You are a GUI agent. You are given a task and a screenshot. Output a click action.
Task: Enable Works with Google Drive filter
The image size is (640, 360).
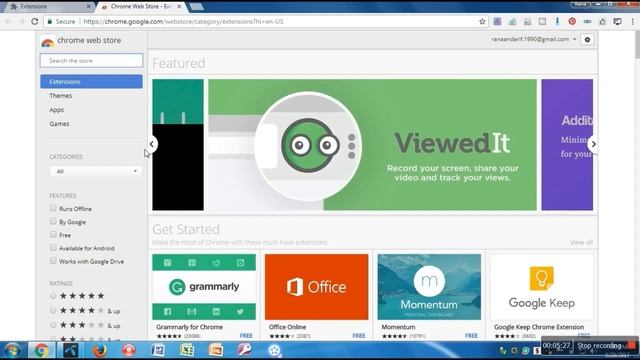53,260
